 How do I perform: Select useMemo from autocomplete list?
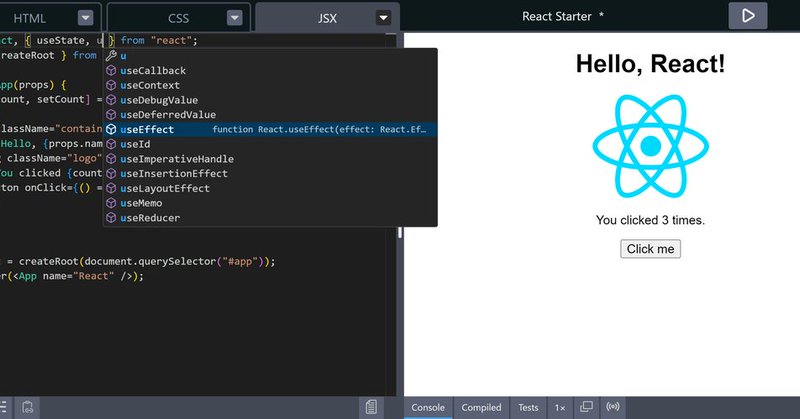[270, 203]
